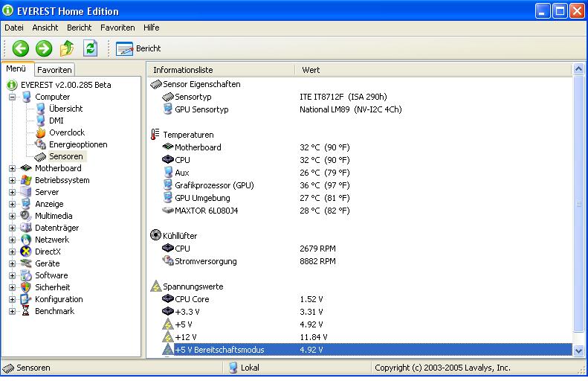
Task: Click the Server icon in tree
Action: click(26, 192)
